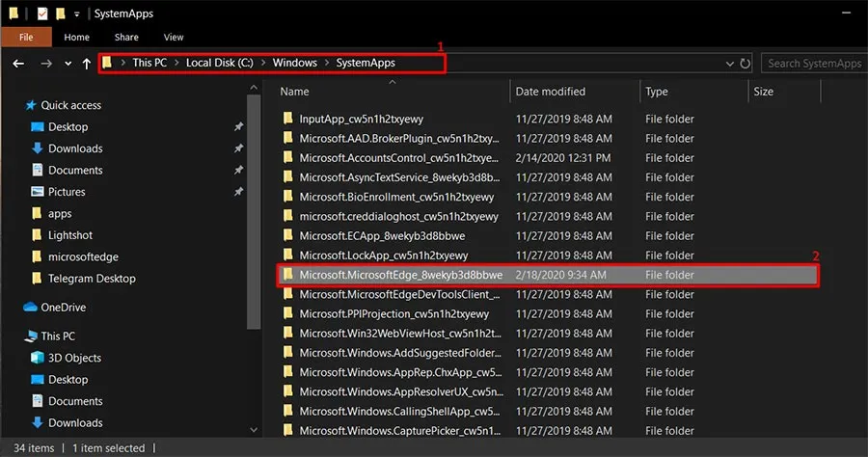The image size is (868, 457).
Task: Select Microsoft.MicrosoftEdgeDevToolsClient folder
Action: tap(399, 294)
